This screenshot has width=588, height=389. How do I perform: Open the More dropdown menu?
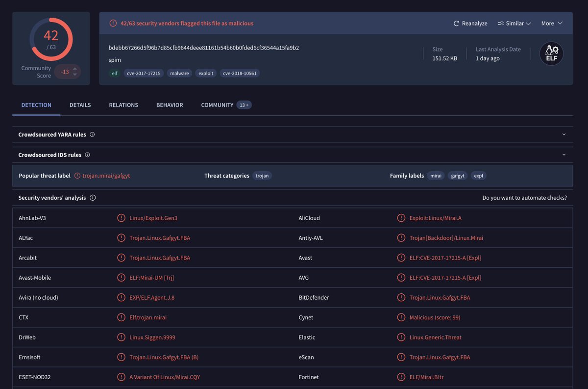click(552, 24)
